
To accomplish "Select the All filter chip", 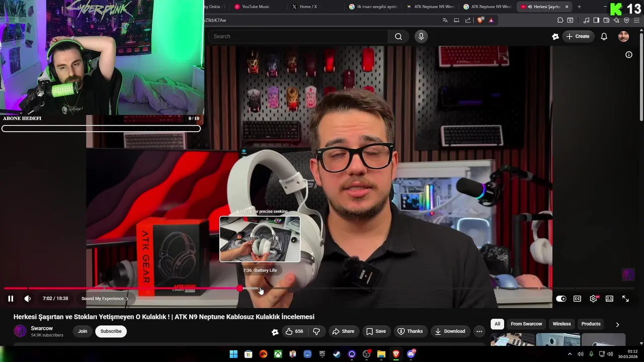I will point(497,324).
